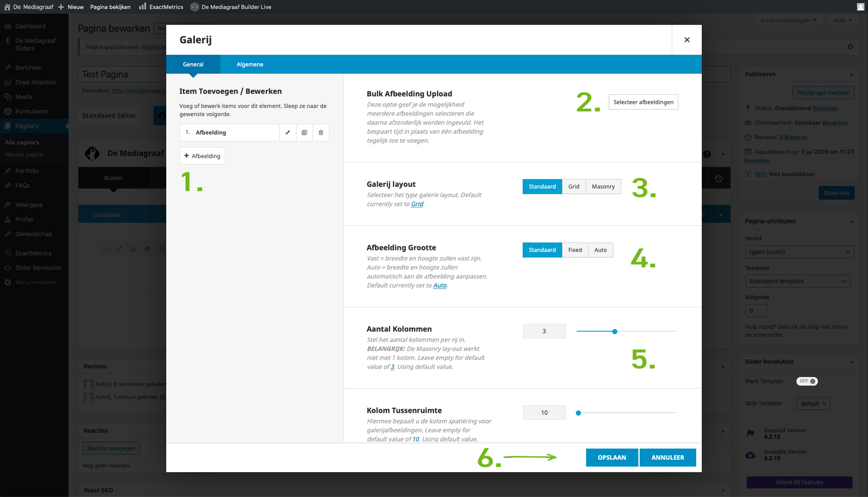Close the Galerij dialog with the X
The width and height of the screenshot is (868, 497).
(687, 39)
